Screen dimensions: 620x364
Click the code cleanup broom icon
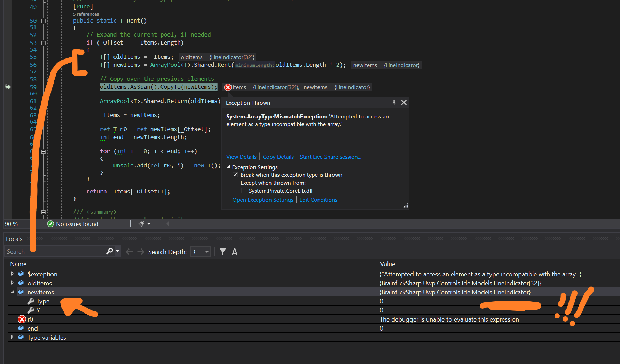[141, 224]
